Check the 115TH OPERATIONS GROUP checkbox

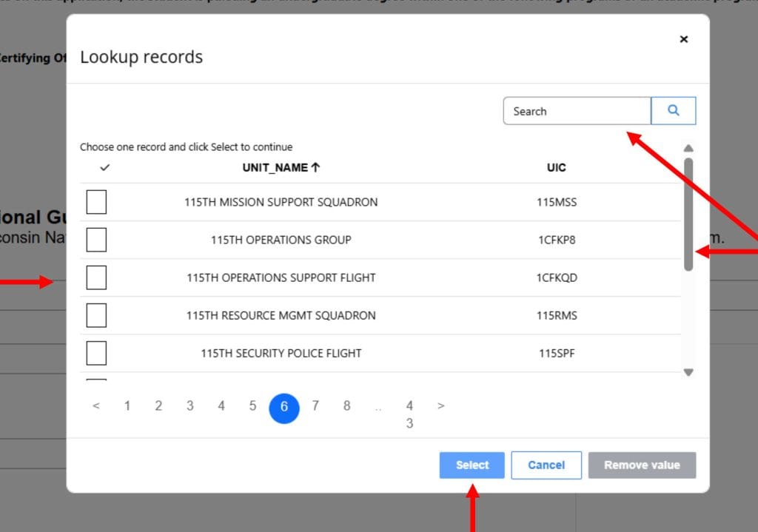pyautogui.click(x=96, y=239)
